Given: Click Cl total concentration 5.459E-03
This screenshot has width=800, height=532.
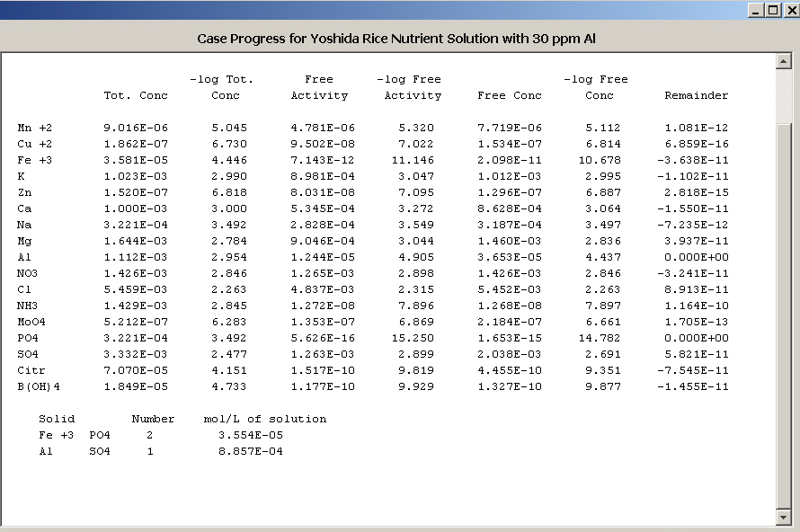Looking at the screenshot, I should tap(136, 289).
